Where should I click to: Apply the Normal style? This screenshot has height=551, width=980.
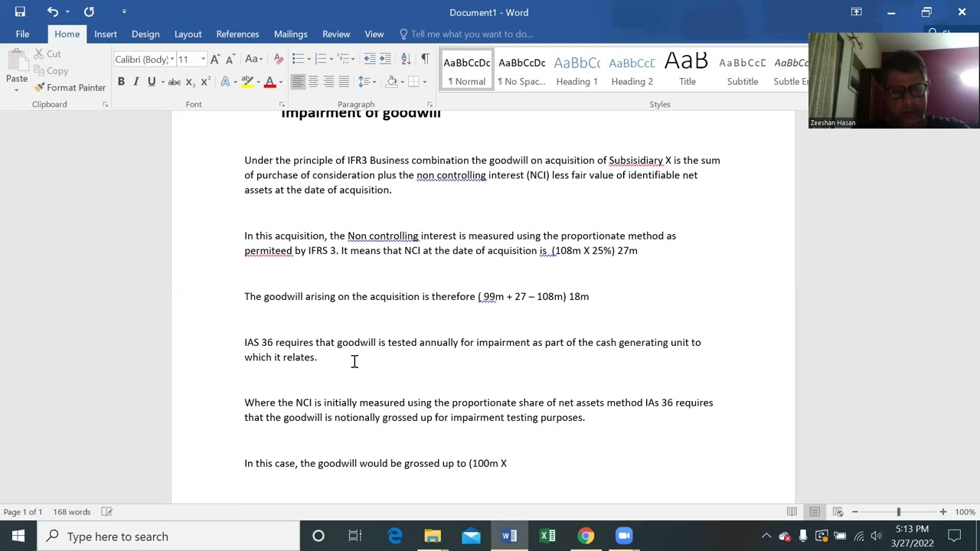[467, 70]
